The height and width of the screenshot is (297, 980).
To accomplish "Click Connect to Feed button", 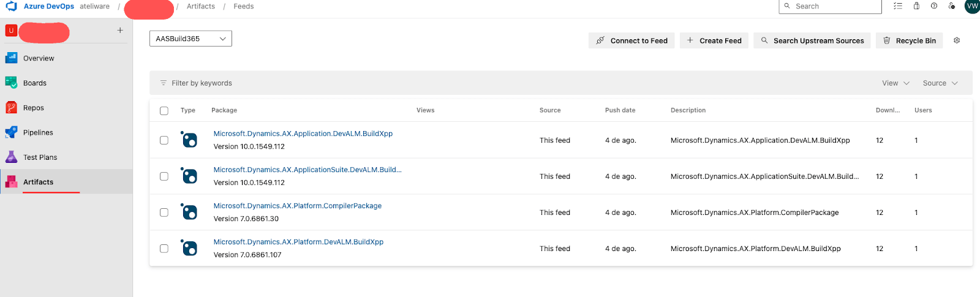I will 631,40.
